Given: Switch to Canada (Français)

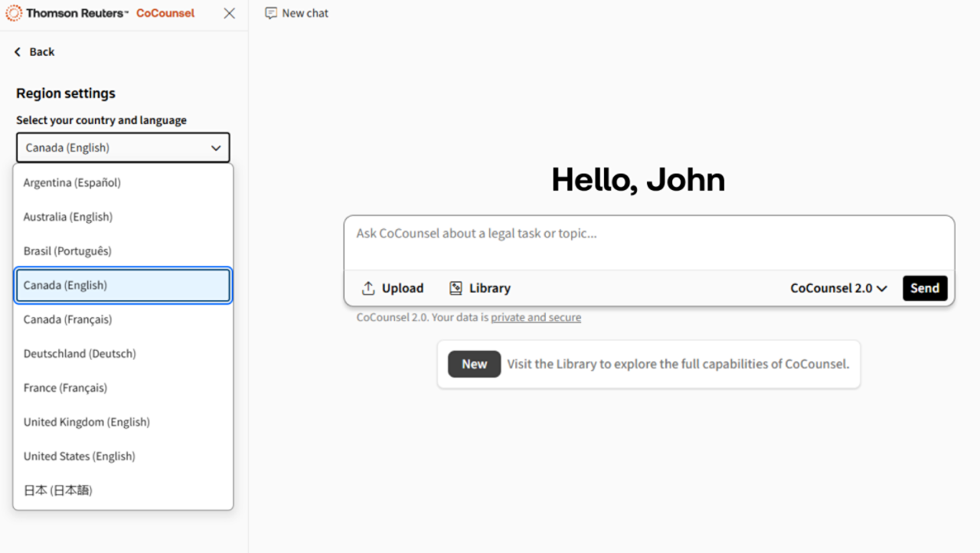Looking at the screenshot, I should click(67, 319).
